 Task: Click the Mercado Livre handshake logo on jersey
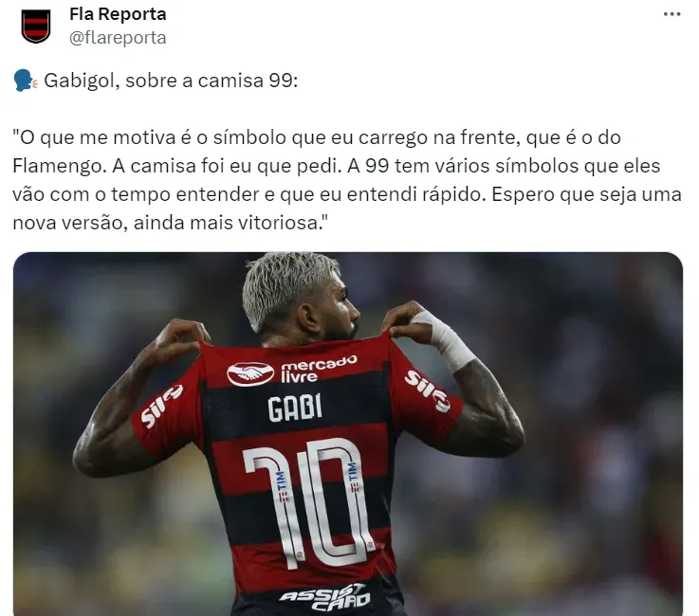coord(250,373)
